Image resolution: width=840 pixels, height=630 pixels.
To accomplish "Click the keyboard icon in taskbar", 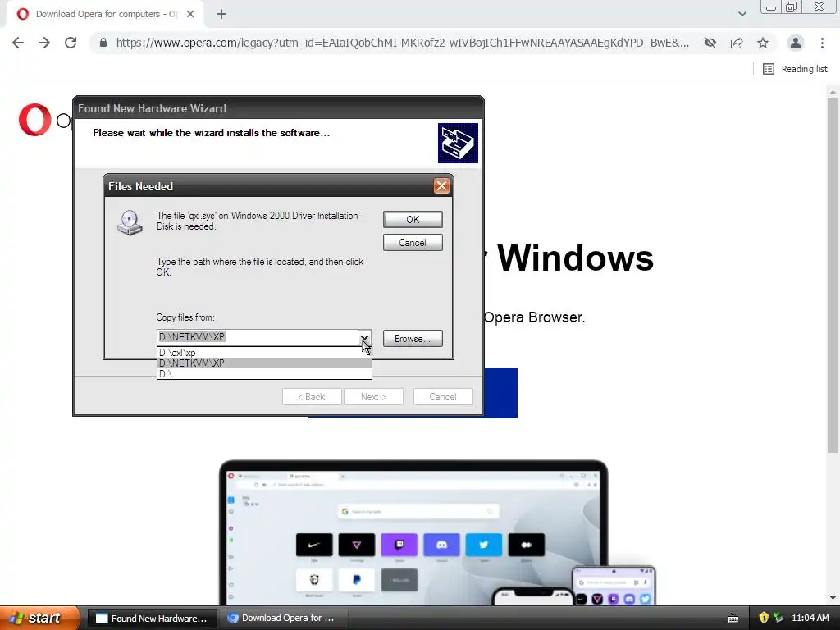I will click(x=733, y=619).
